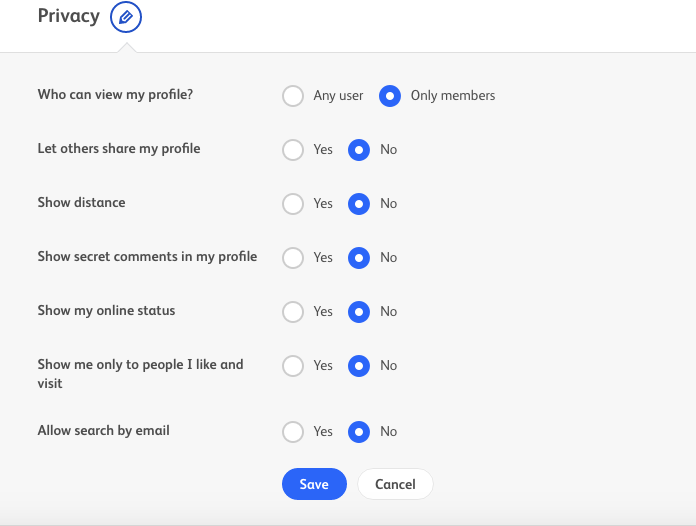Click the 'Allow search by email' label
This screenshot has height=526, width=696.
103,431
